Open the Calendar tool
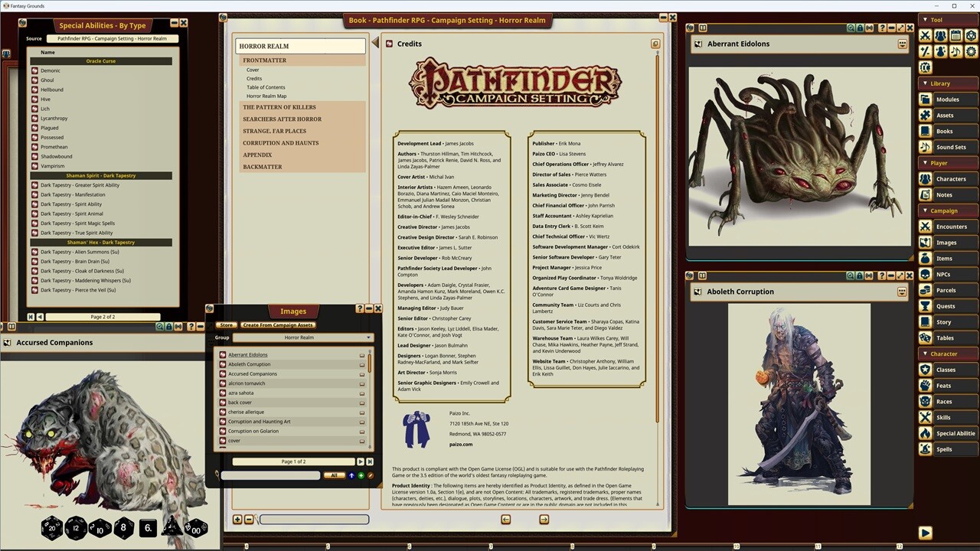This screenshot has height=551, width=980. click(955, 35)
